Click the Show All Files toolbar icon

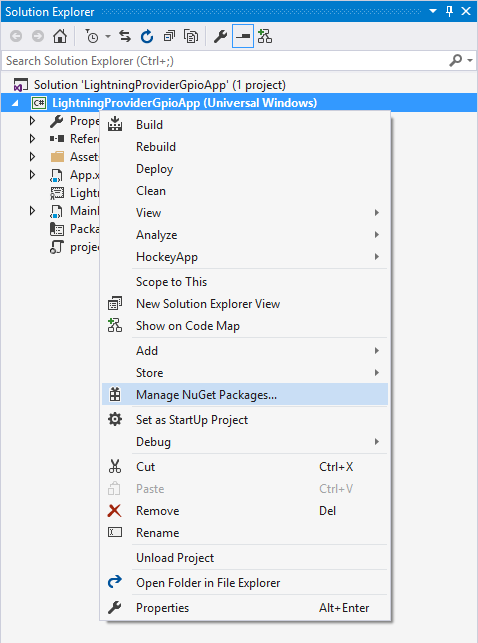191,36
